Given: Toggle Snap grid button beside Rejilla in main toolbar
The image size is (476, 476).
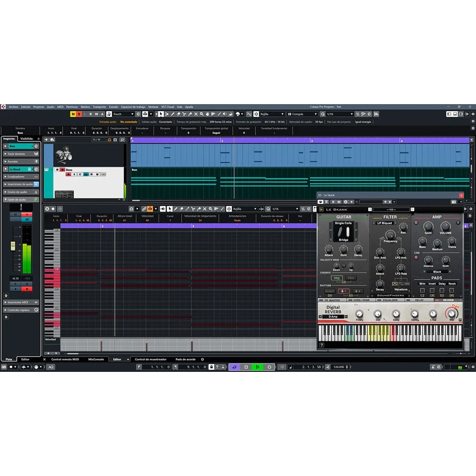Looking at the screenshot, I should pyautogui.click(x=256, y=114).
